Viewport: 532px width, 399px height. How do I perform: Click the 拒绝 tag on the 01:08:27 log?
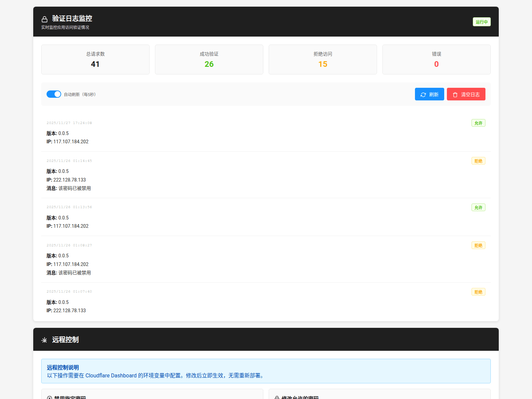coord(478,245)
